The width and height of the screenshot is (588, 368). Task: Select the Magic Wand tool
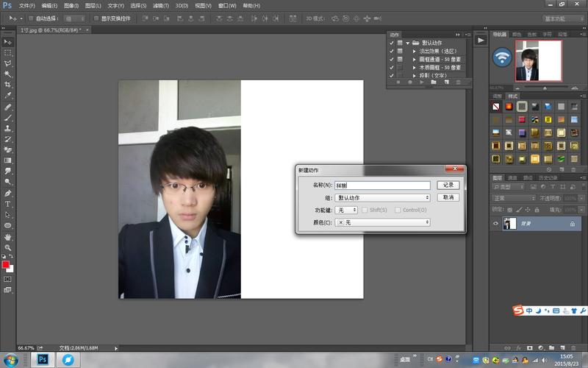point(8,74)
